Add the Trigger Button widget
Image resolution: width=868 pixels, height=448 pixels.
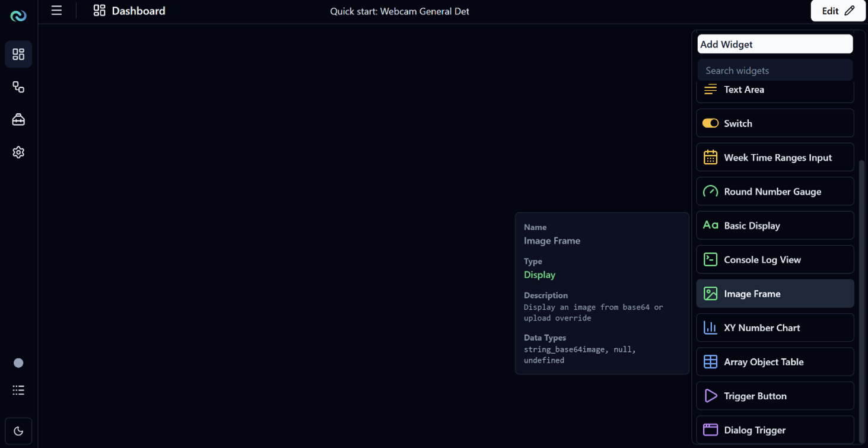pos(775,396)
